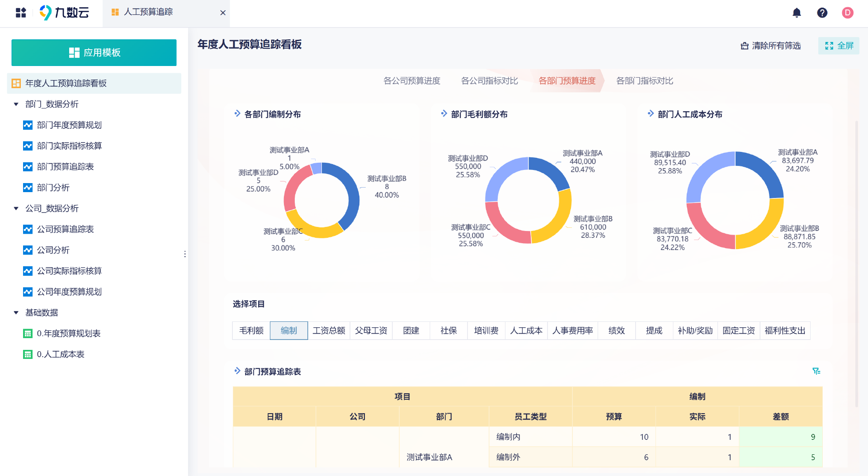Open the help question-mark icon
Viewport: 868px width, 476px height.
(x=822, y=13)
